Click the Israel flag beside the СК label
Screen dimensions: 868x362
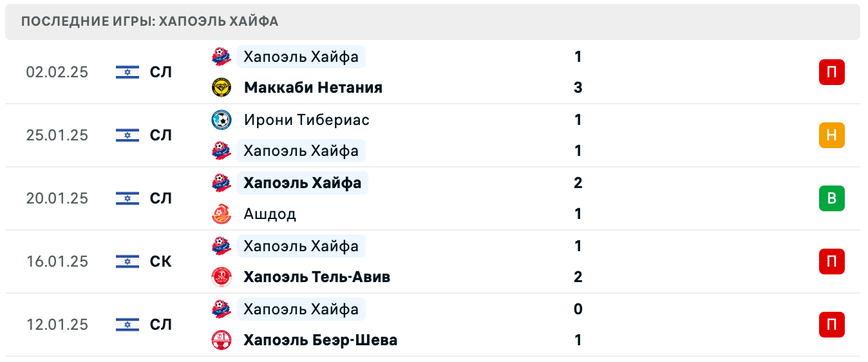point(127,262)
